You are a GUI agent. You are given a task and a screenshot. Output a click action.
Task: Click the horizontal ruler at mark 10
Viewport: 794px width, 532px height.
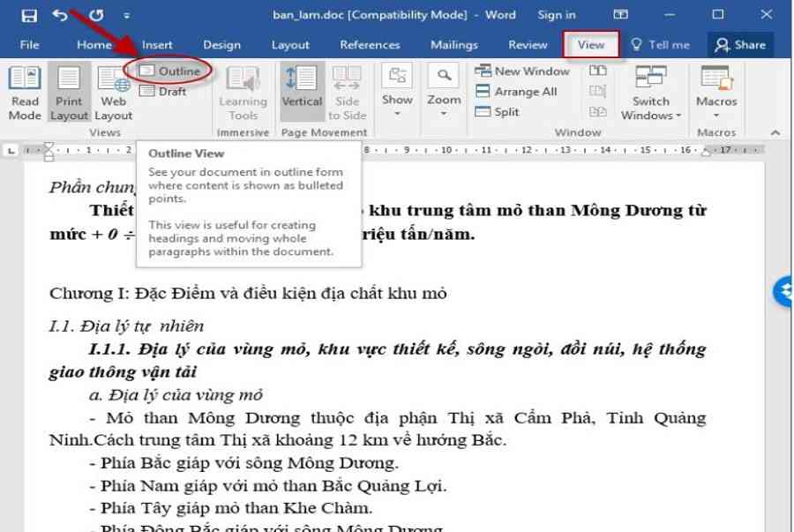[x=446, y=150]
